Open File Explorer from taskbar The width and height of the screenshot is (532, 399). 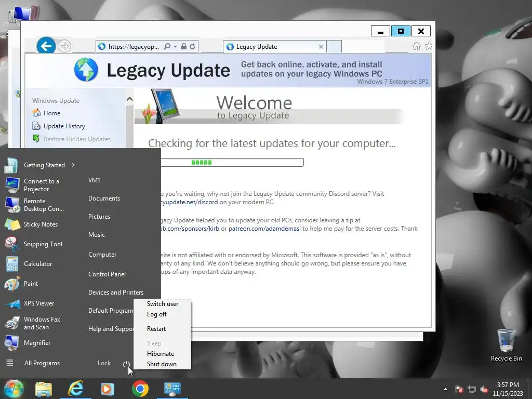(44, 389)
